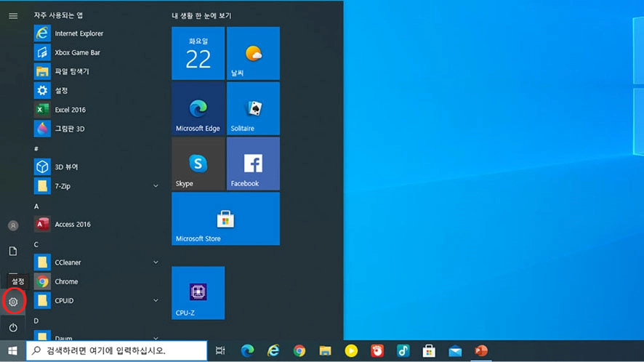Open the Solitaire tile

253,108
